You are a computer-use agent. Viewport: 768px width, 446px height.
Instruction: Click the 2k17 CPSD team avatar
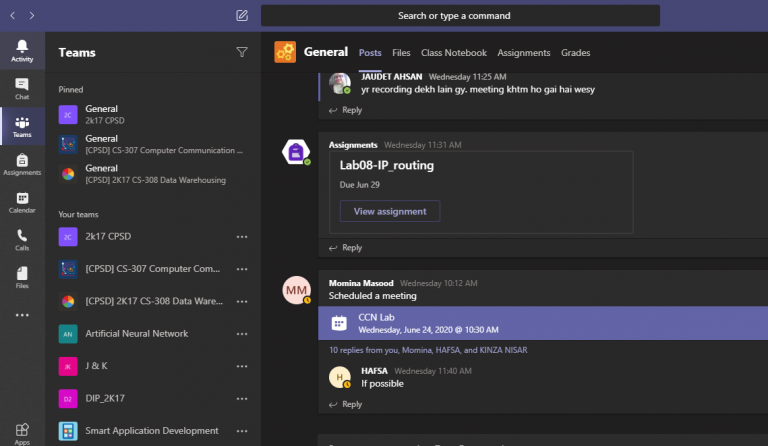[68, 237]
